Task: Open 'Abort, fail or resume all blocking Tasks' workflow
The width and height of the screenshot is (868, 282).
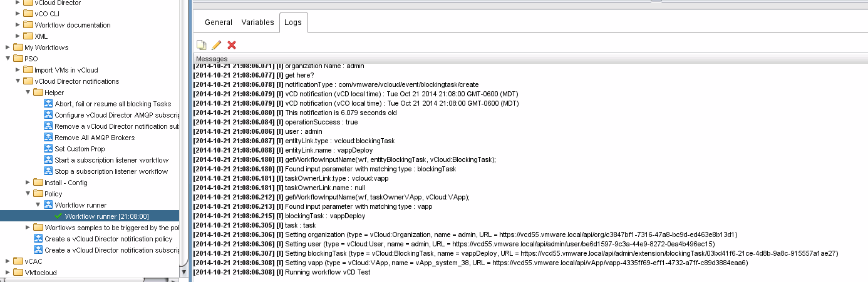Action: pos(112,104)
